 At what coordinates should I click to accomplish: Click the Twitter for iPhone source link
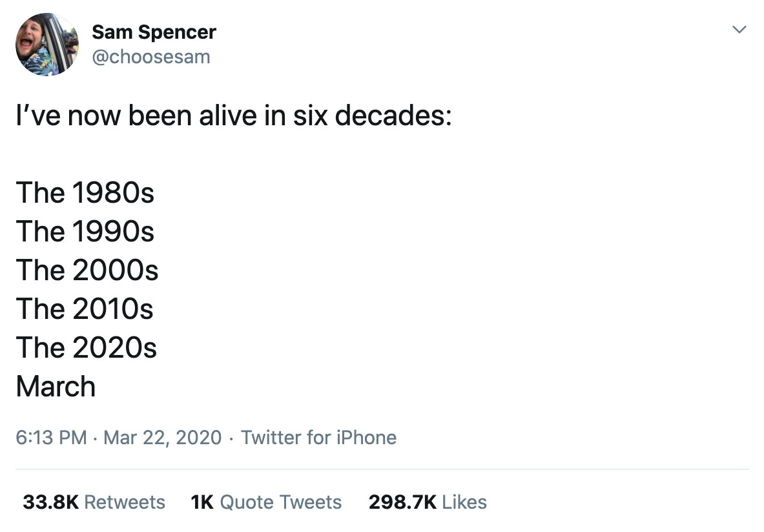318,438
